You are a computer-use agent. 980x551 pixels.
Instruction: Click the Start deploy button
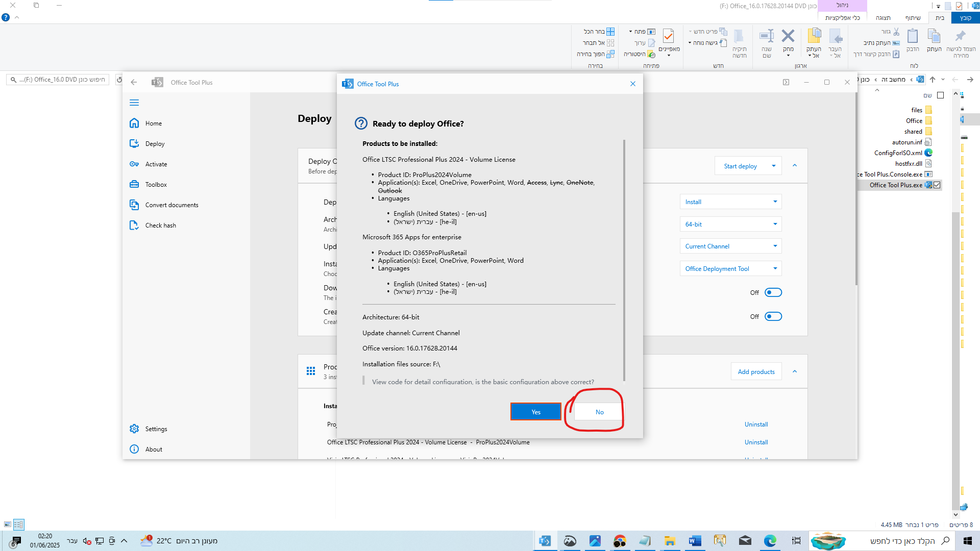[741, 166]
